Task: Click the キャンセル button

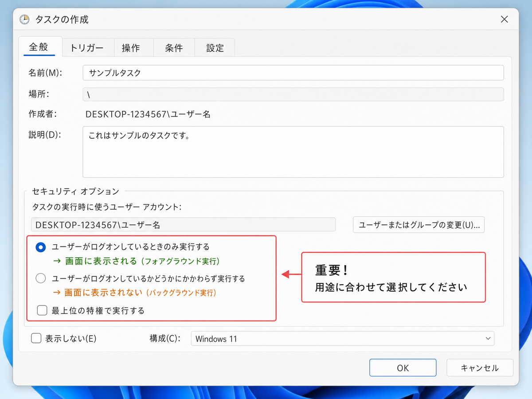Action: tap(480, 368)
